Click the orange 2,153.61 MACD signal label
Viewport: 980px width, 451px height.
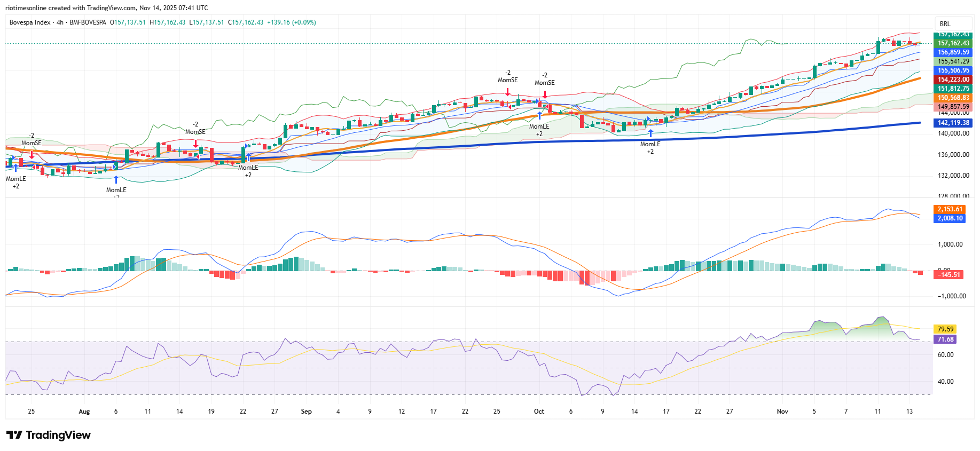coord(950,209)
